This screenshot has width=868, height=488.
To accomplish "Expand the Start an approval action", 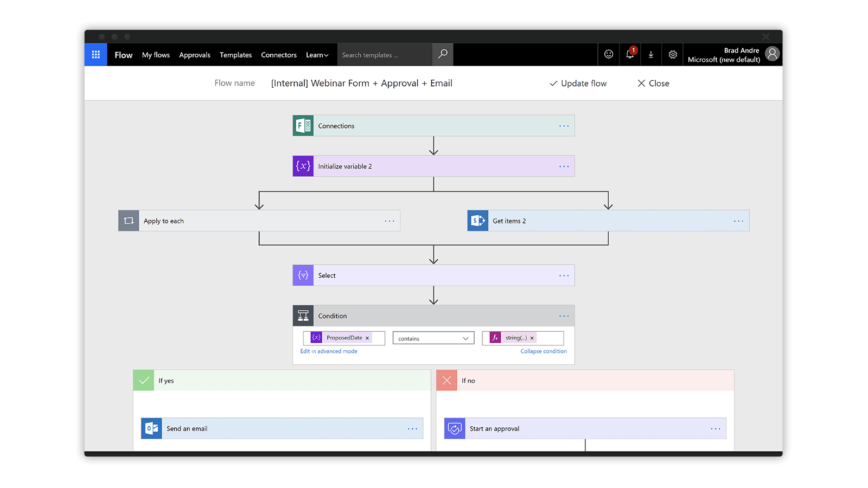I will pos(585,428).
